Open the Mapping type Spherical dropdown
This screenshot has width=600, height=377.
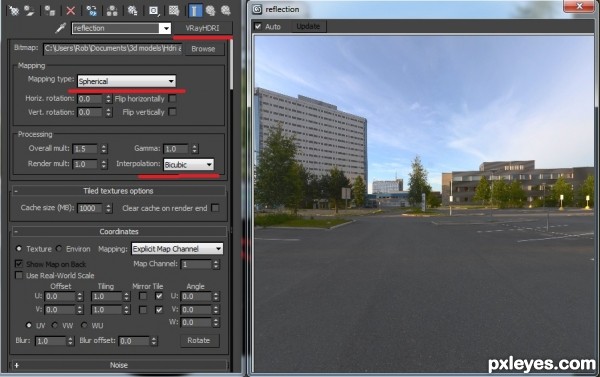pos(127,81)
